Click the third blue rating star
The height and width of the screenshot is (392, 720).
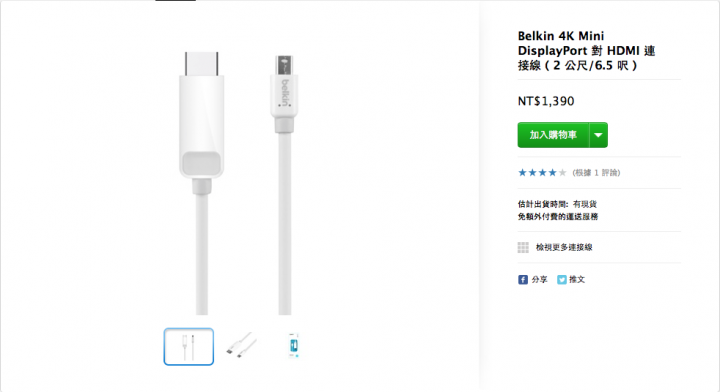click(x=542, y=173)
